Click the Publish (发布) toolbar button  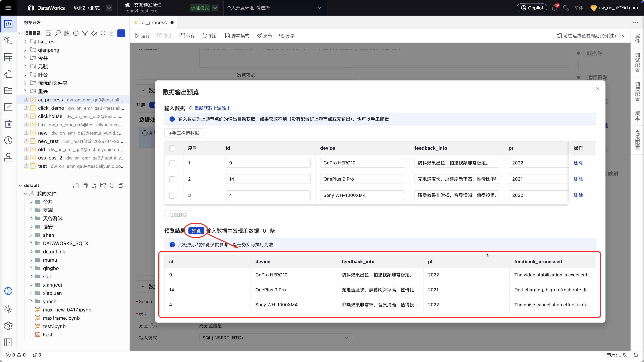pos(264,36)
